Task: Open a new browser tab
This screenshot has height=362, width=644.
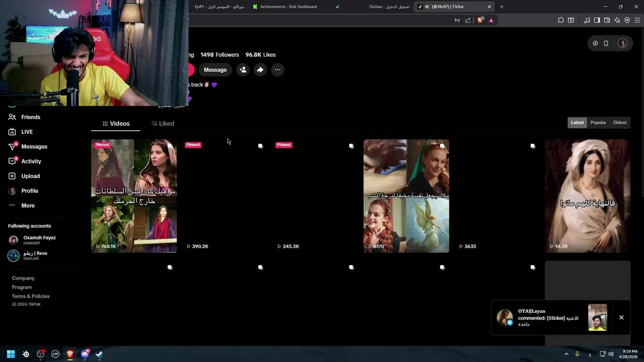Action: pos(502,7)
